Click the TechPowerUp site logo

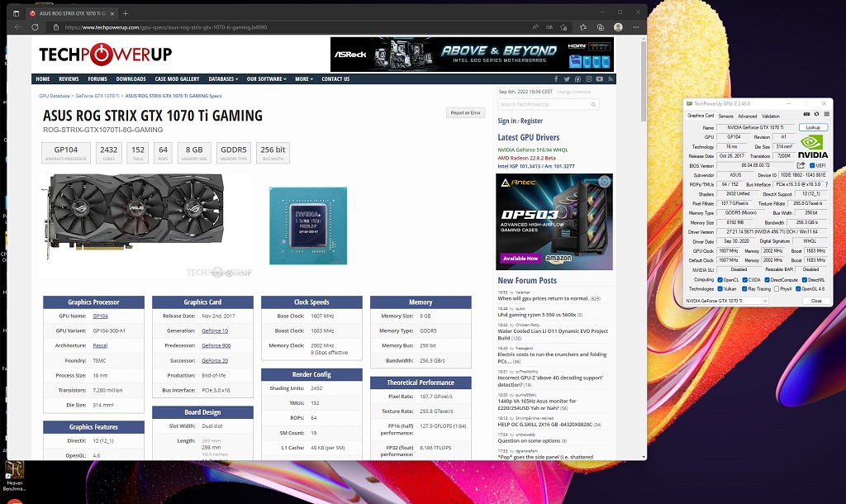(105, 54)
